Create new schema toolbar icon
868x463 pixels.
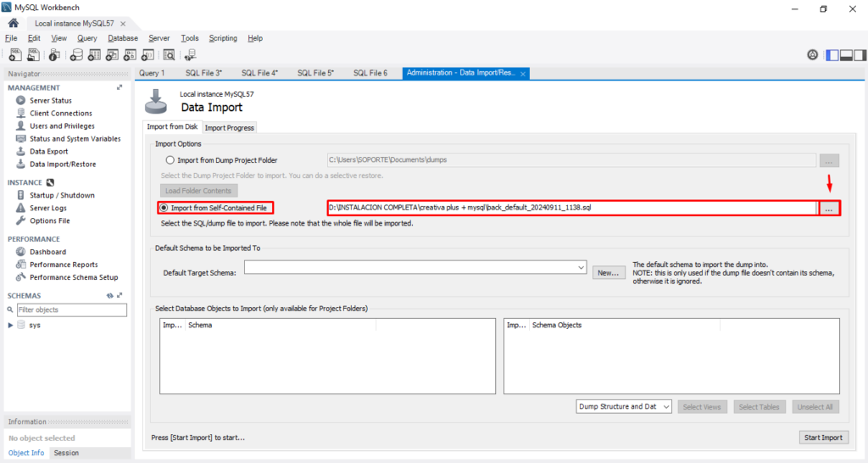point(76,55)
